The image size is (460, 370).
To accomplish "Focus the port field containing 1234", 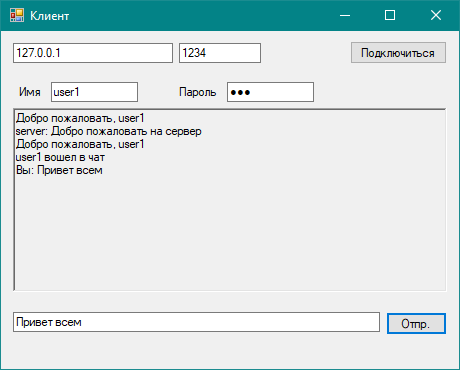I will pyautogui.click(x=220, y=53).
